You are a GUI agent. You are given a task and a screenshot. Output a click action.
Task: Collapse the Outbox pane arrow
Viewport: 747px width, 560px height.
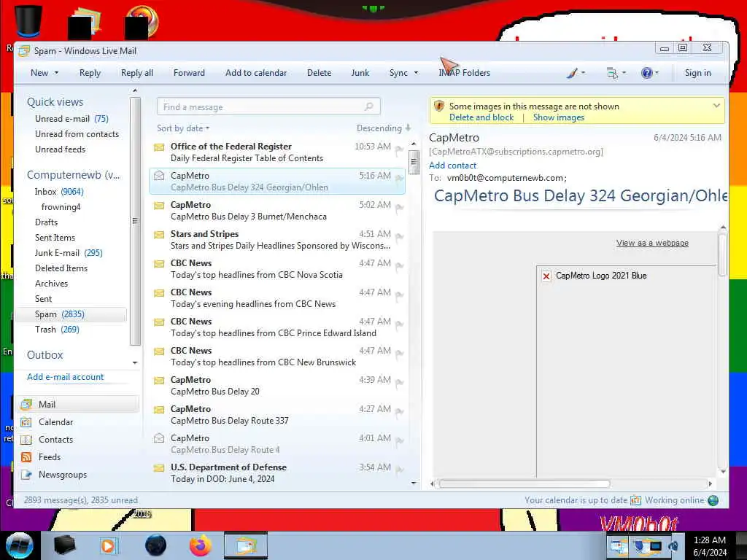point(135,362)
